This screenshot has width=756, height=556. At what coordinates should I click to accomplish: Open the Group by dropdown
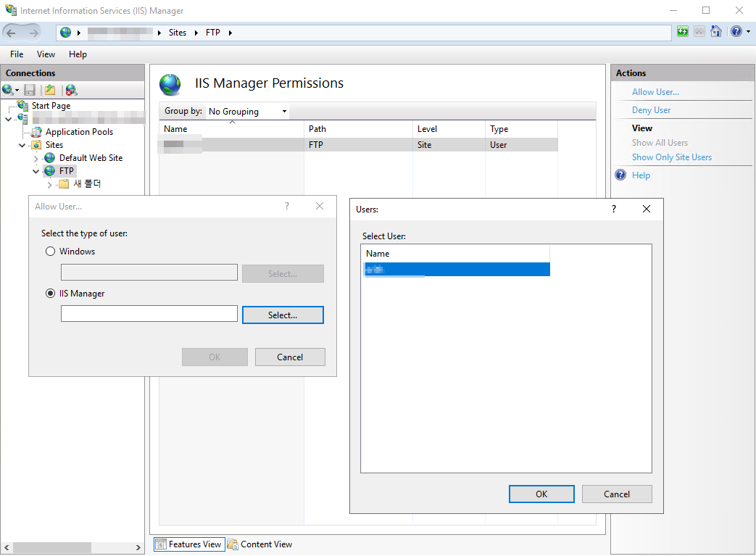(248, 112)
